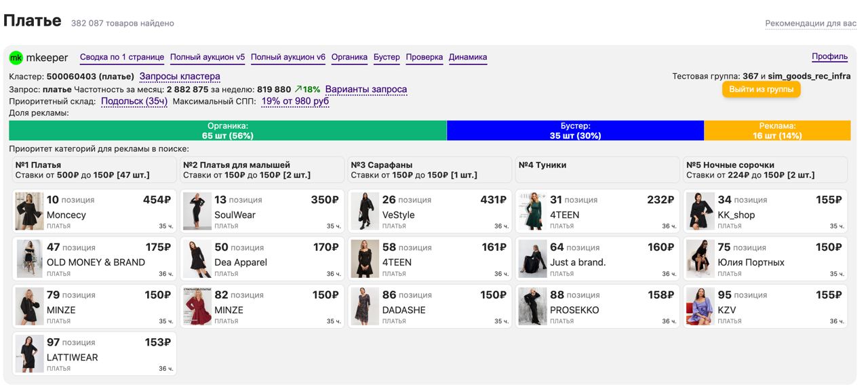Expand the Запросы кластера list

(x=180, y=77)
